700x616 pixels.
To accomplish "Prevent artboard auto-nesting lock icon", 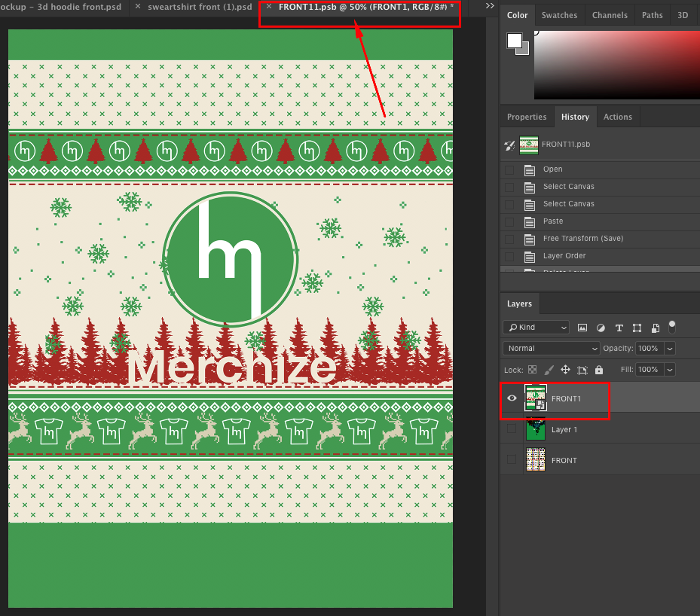I will pos(582,370).
